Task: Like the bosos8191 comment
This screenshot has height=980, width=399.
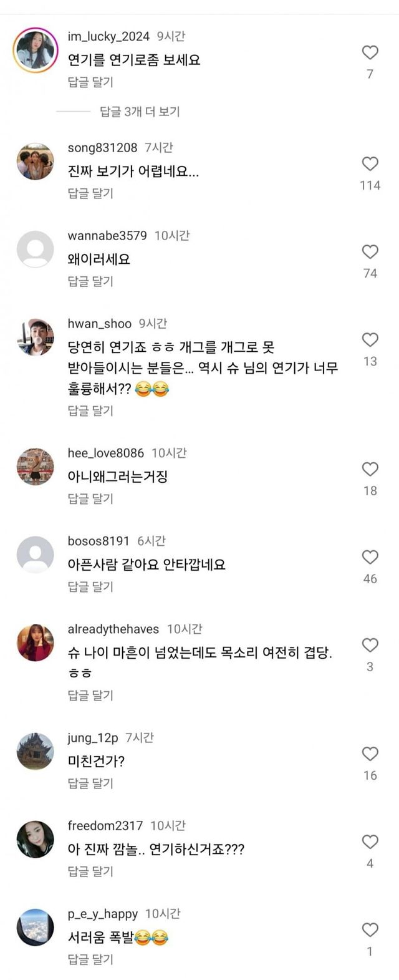Action: click(x=370, y=558)
